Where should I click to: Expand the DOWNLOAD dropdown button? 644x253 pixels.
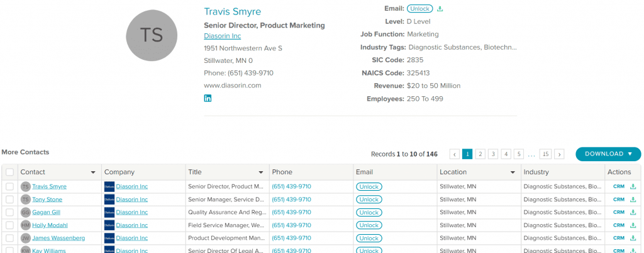point(608,154)
